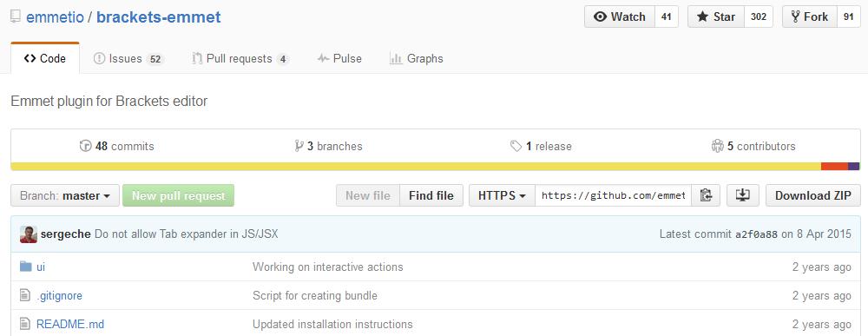Screen dimensions: 868x336
Task: Open the Issues tab
Action: 128,58
